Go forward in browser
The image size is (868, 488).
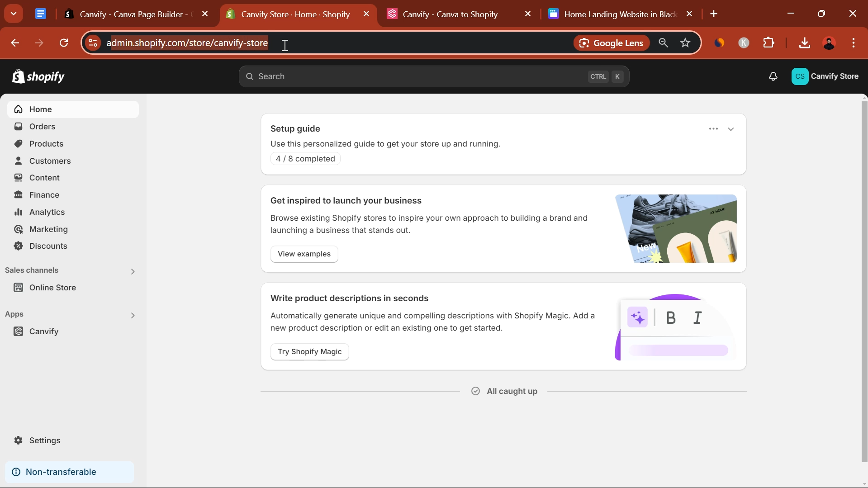pos(39,43)
